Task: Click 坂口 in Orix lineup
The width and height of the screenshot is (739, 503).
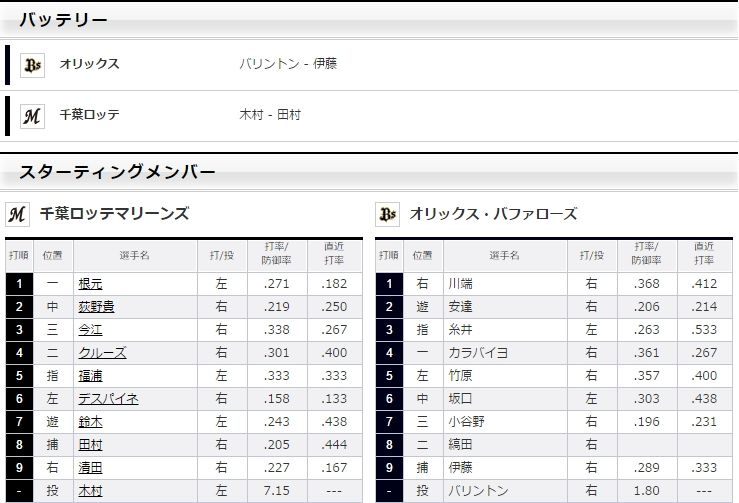Action: pos(460,399)
